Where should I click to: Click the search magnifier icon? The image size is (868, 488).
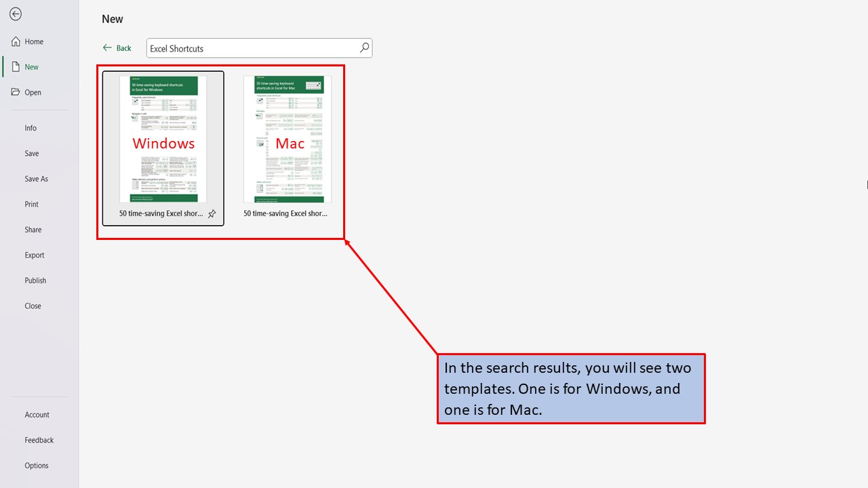[363, 48]
